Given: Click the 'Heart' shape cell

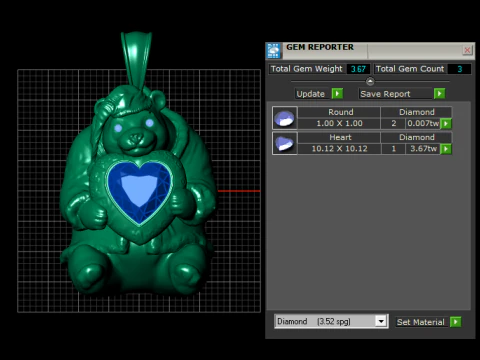Looking at the screenshot, I should point(339,137).
